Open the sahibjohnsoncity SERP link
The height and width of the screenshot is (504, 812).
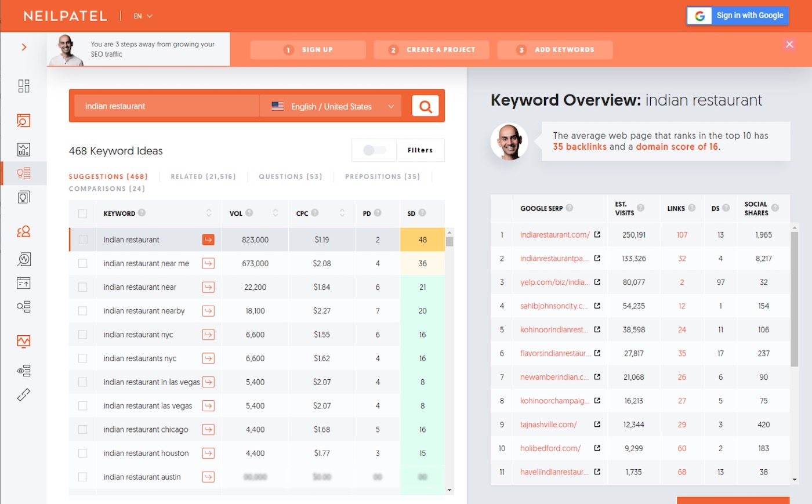click(x=554, y=306)
